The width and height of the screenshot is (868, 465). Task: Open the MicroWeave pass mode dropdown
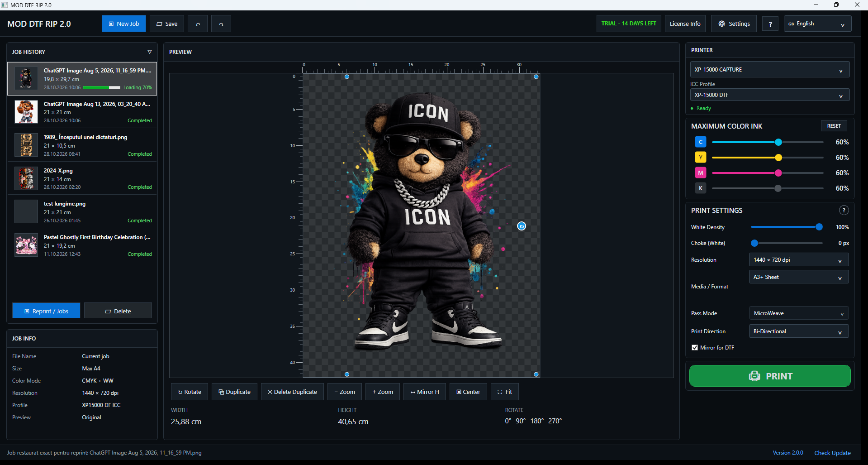(x=798, y=313)
